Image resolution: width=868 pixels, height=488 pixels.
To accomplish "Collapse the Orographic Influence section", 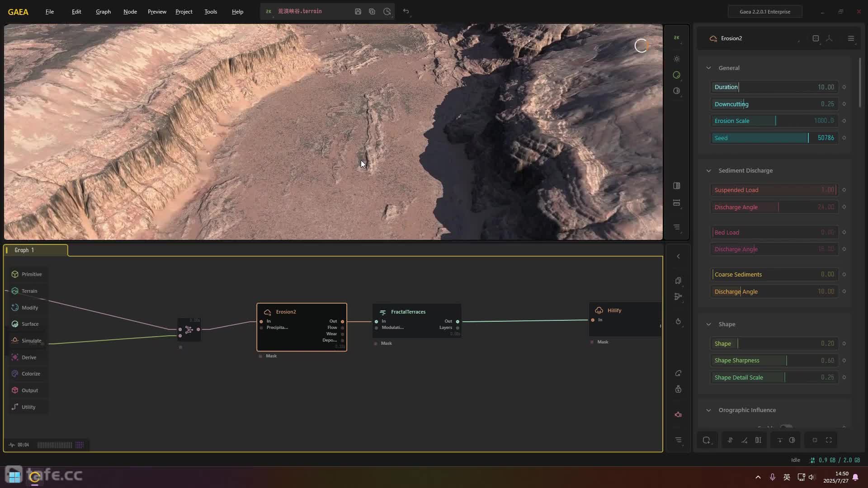I will (708, 410).
